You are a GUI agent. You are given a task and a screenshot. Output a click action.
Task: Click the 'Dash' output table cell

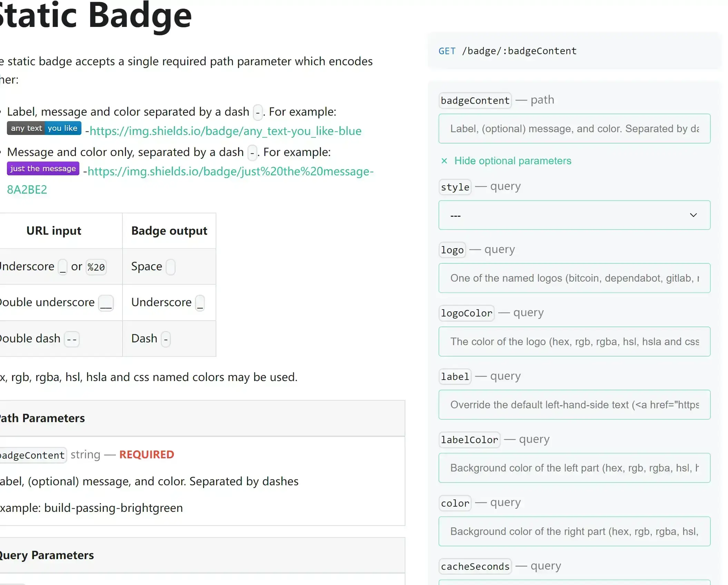click(169, 339)
